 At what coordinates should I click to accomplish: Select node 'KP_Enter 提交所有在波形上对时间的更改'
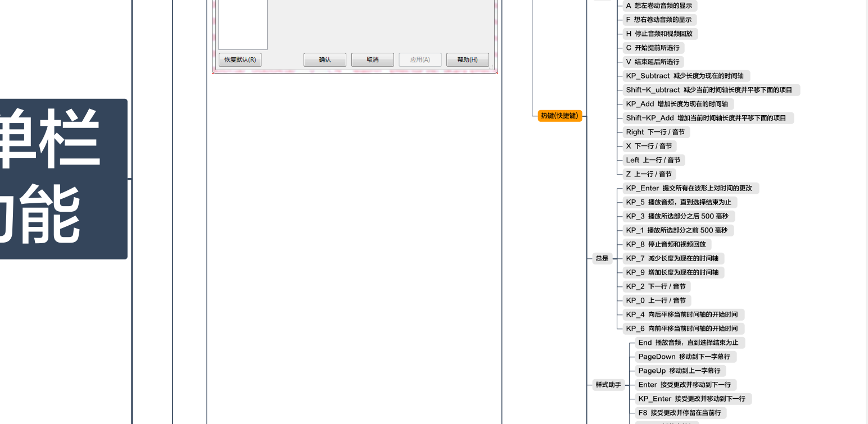(690, 188)
